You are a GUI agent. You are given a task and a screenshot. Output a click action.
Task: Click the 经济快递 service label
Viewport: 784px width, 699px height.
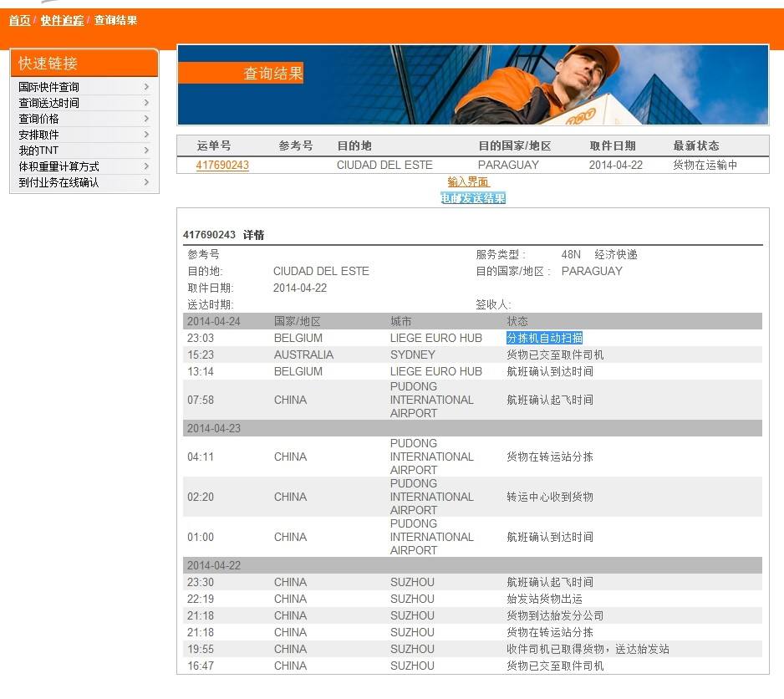pyautogui.click(x=616, y=255)
